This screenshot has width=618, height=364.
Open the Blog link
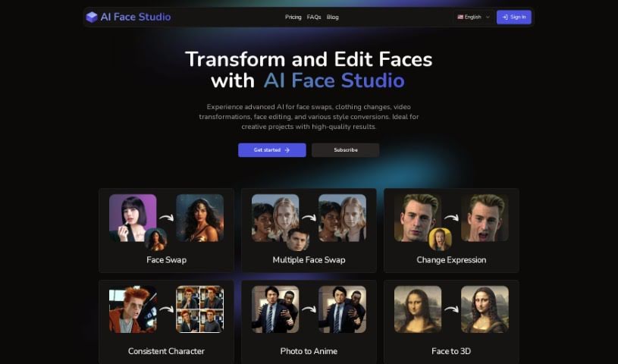(333, 17)
